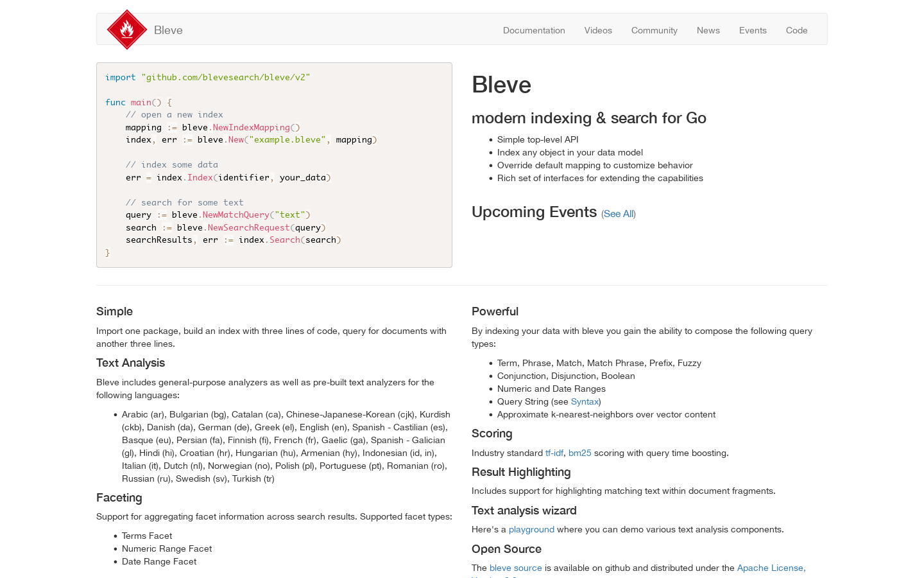The image size is (924, 578).
Task: Click the Result Highlighting heading
Action: (521, 472)
